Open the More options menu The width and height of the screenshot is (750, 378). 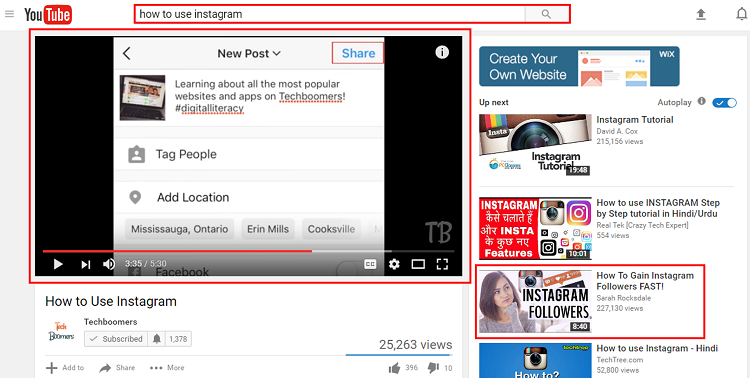(x=167, y=367)
